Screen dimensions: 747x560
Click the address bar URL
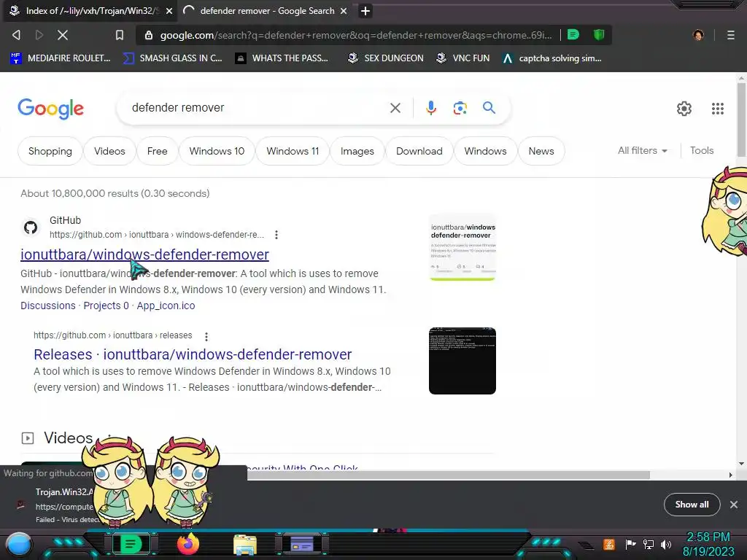356,35
